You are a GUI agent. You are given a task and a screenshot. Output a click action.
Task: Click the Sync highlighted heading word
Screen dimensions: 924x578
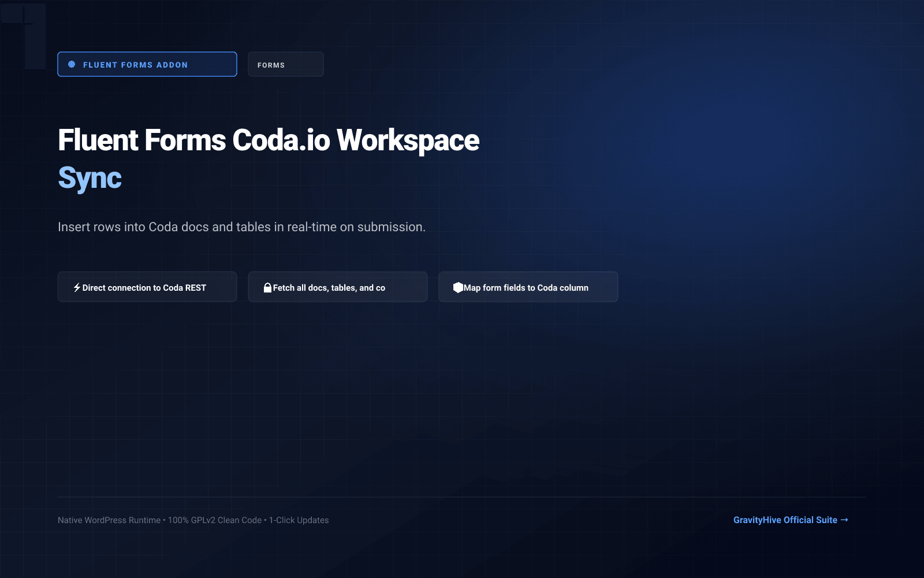(x=90, y=178)
